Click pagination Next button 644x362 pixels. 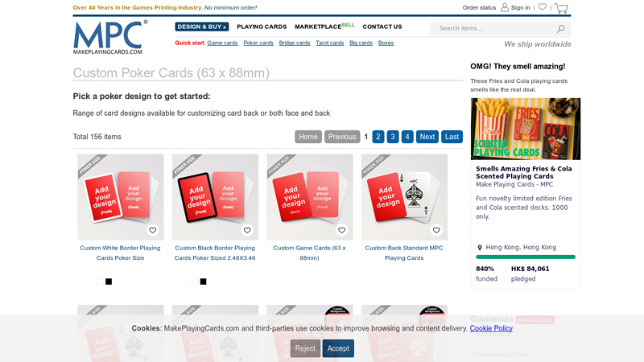(x=427, y=137)
